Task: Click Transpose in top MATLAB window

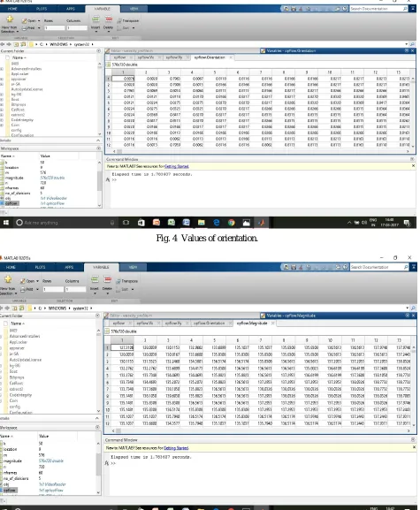Action: click(x=128, y=21)
